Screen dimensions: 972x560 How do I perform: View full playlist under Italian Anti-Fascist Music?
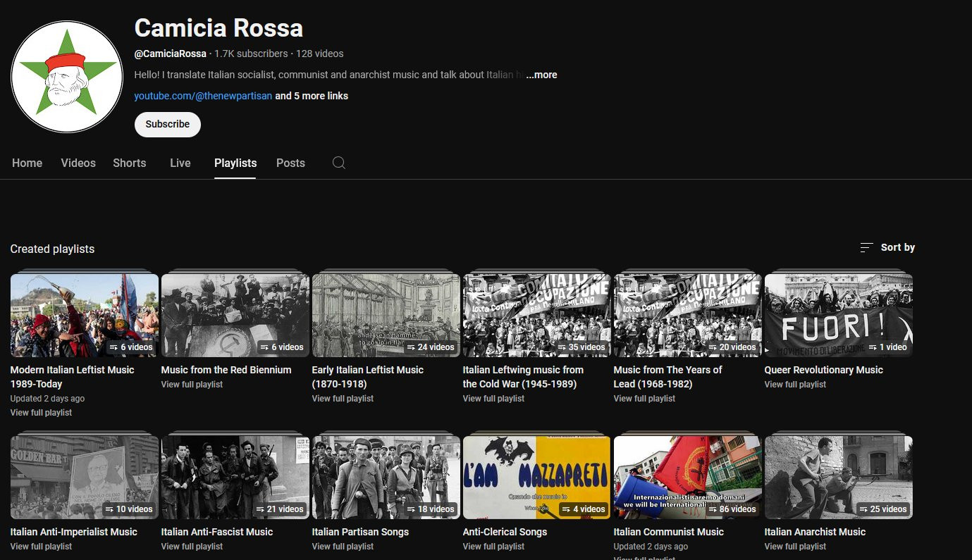click(192, 547)
